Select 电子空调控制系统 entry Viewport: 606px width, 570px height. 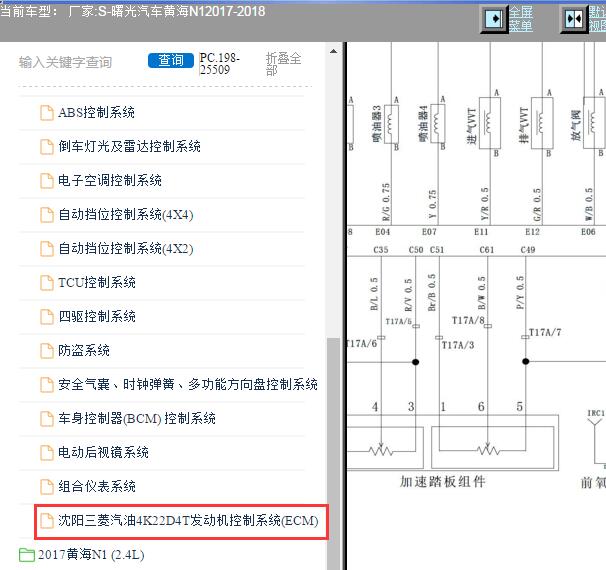click(110, 180)
